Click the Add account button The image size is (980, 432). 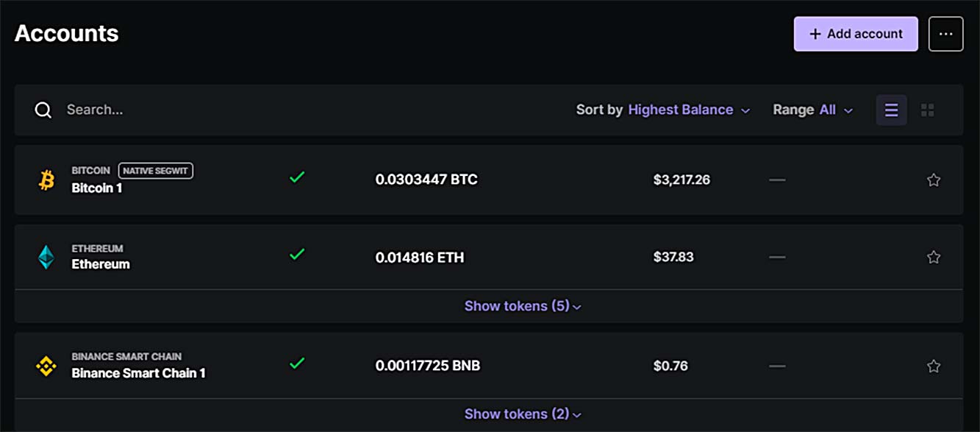tap(855, 33)
